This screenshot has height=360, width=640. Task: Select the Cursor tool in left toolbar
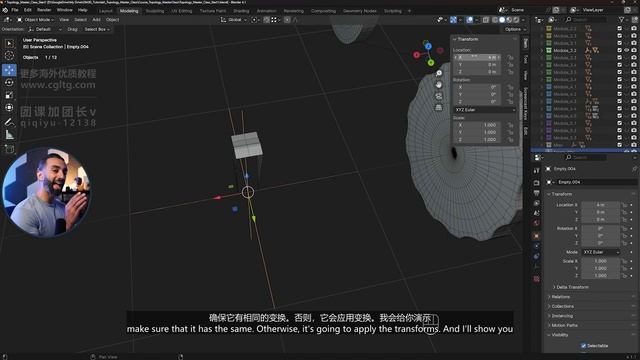click(x=9, y=56)
